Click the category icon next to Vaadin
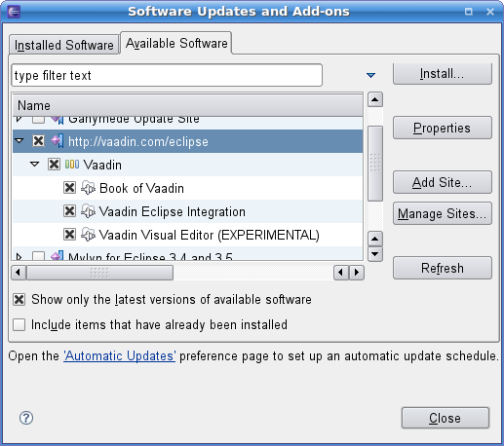The image size is (504, 446). (x=72, y=165)
